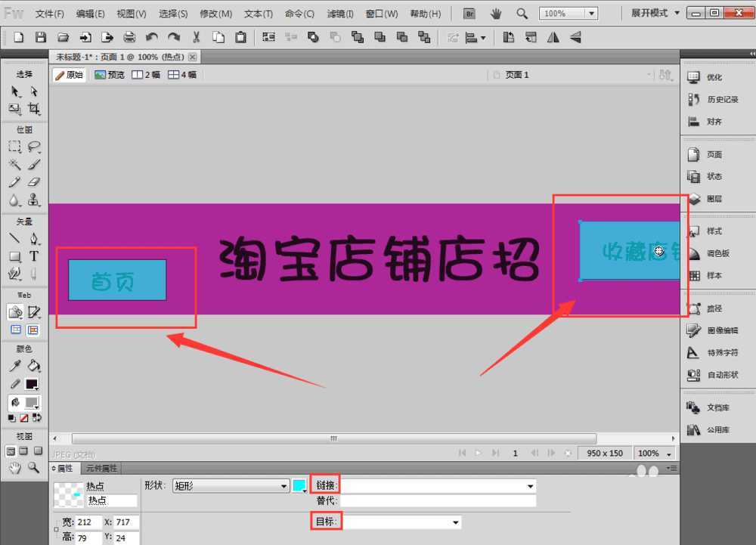Open the 图层 layers panel

(714, 199)
